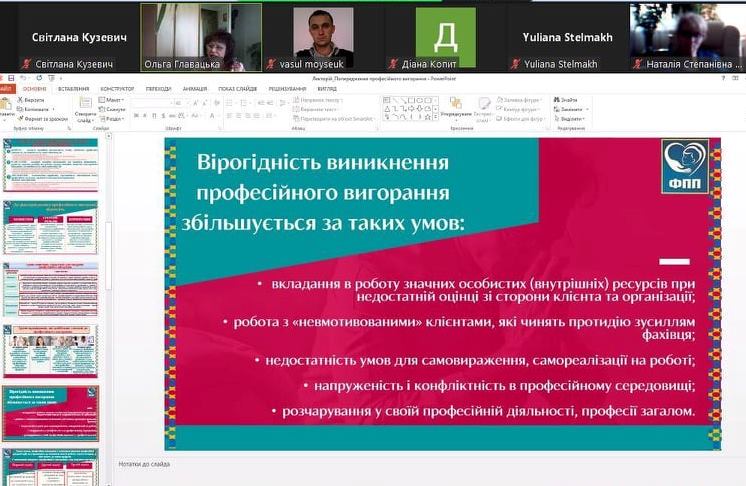Select the oval shape in shapes gallery

[x=419, y=100]
